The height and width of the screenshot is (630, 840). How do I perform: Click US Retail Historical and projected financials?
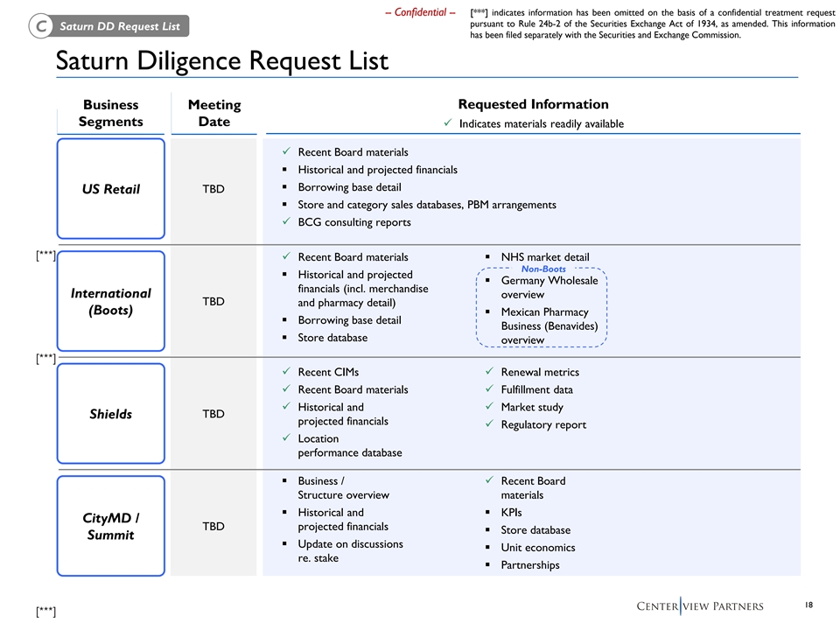pyautogui.click(x=378, y=169)
